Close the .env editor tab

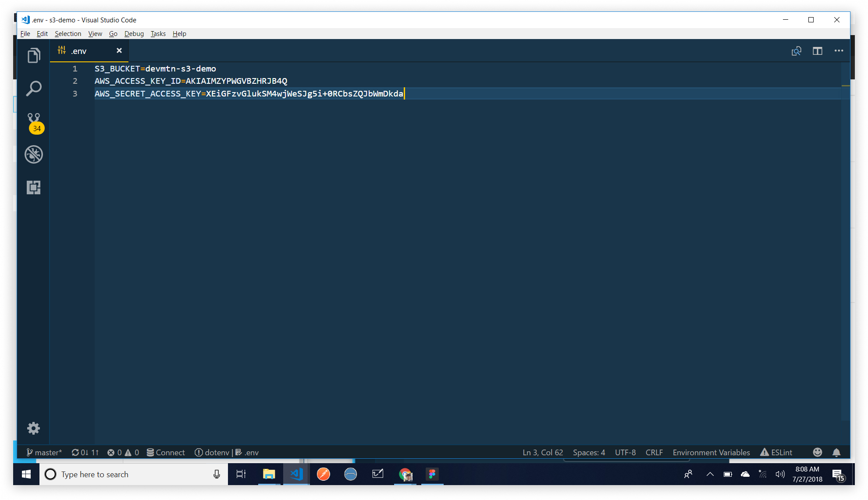pos(119,51)
